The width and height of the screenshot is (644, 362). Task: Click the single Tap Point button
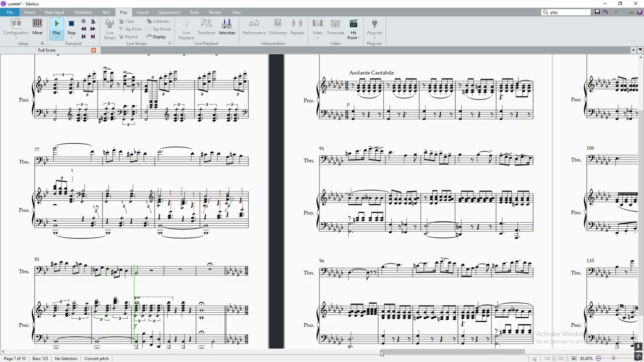click(x=130, y=29)
